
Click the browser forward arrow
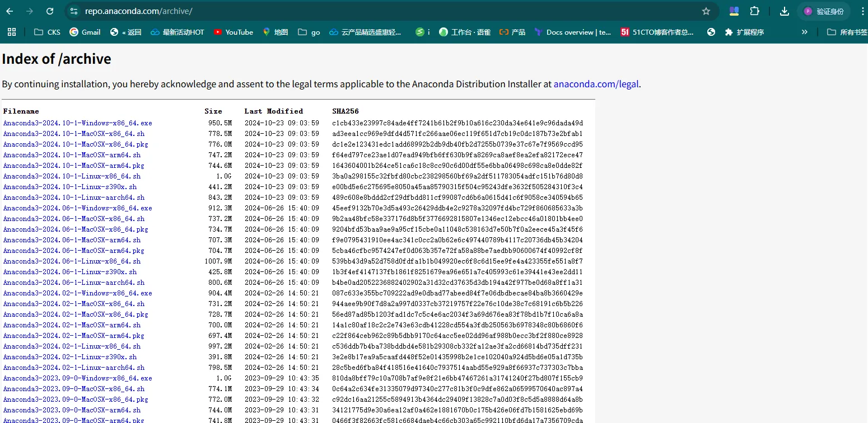(x=30, y=11)
